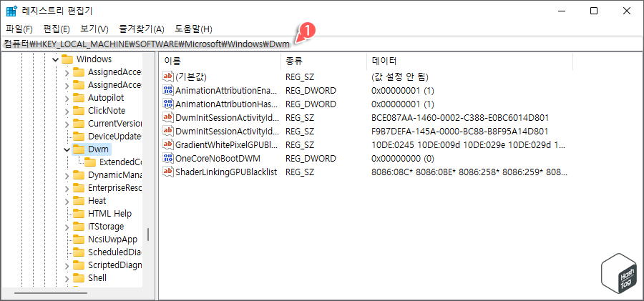Screen dimensions: 644x301
Task: Click the AnimationAttributionHas DWORD icon
Action: click(x=168, y=104)
